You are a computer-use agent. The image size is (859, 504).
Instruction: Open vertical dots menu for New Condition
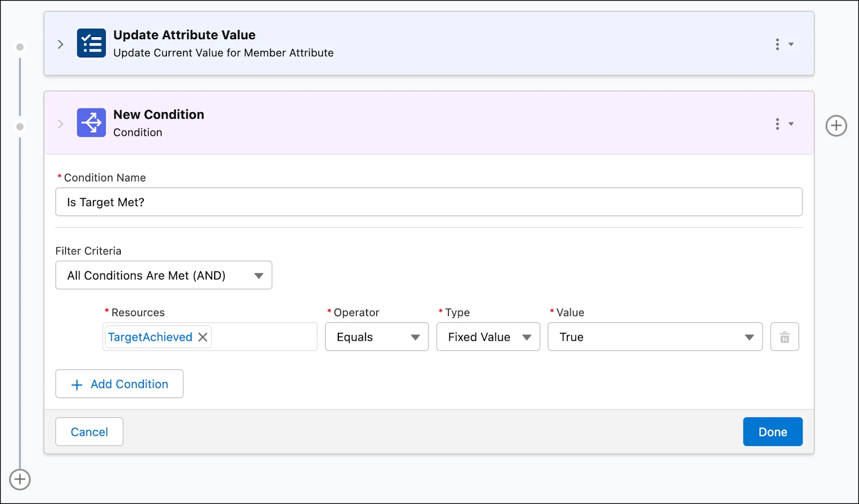coord(777,124)
